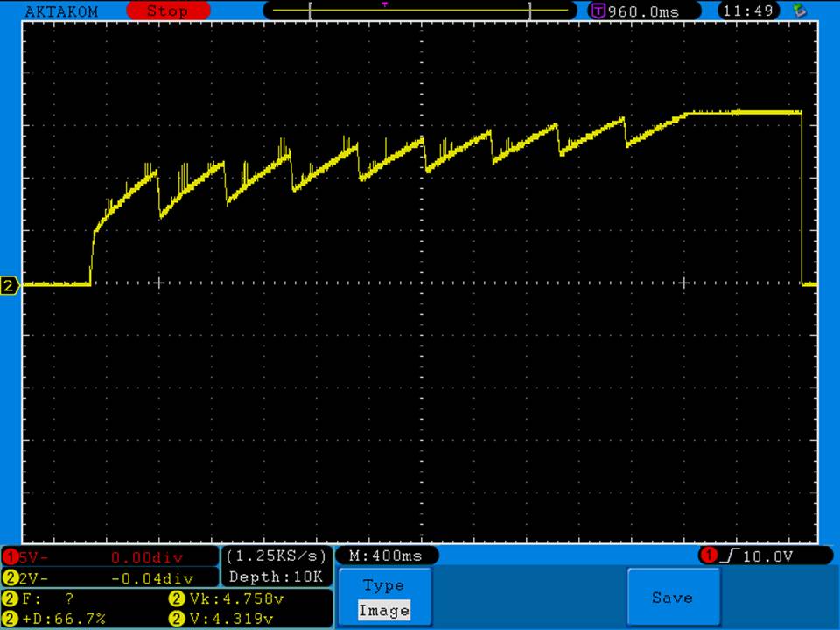Open the Type Image selection menu

[384, 598]
